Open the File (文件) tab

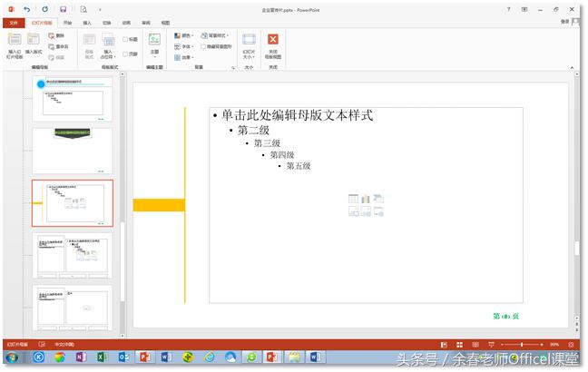tap(14, 23)
